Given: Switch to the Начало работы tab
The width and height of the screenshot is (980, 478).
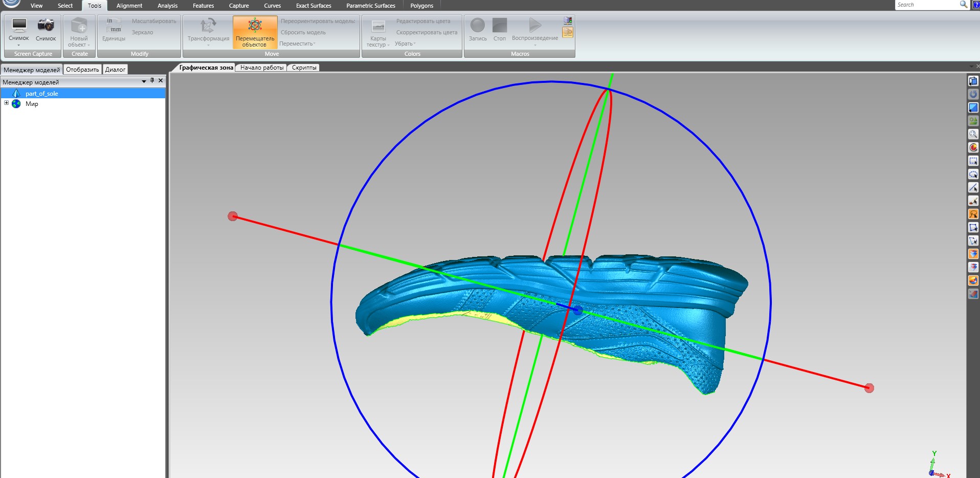Looking at the screenshot, I should tap(262, 68).
